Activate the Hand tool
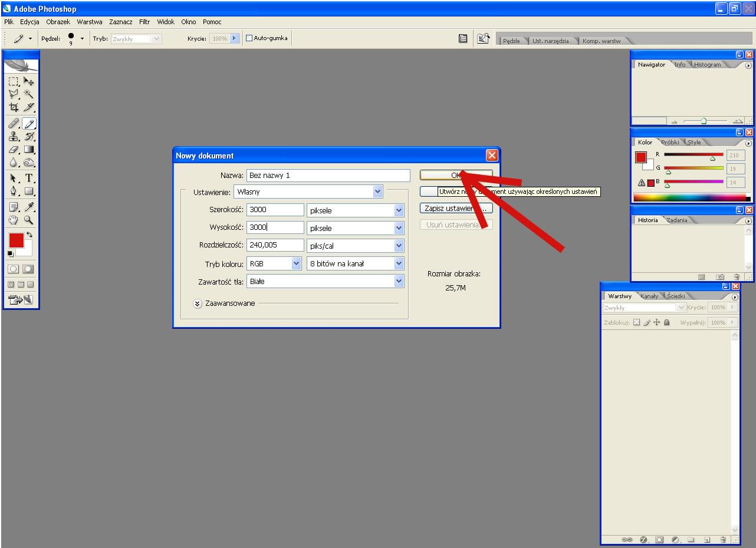 pyautogui.click(x=14, y=220)
